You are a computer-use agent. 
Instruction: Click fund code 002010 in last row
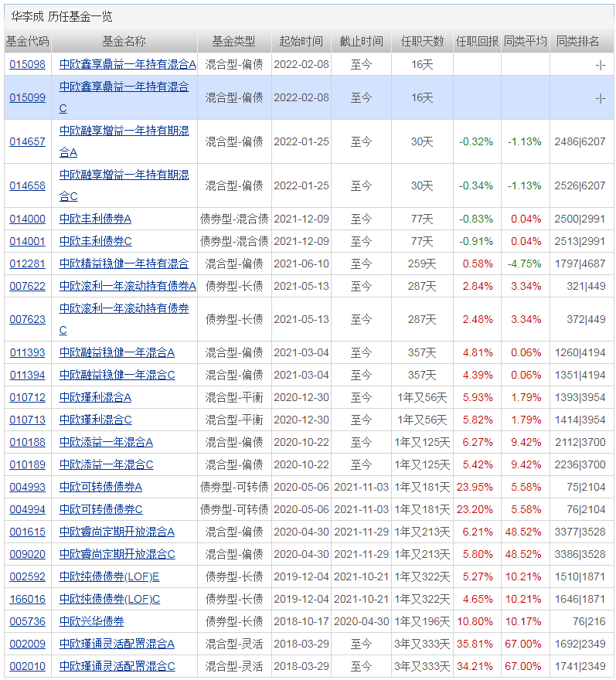click(x=27, y=666)
